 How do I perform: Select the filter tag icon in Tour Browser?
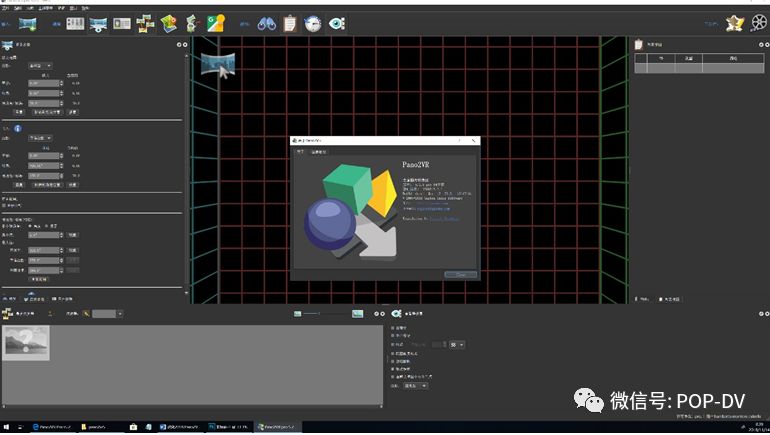[86, 314]
